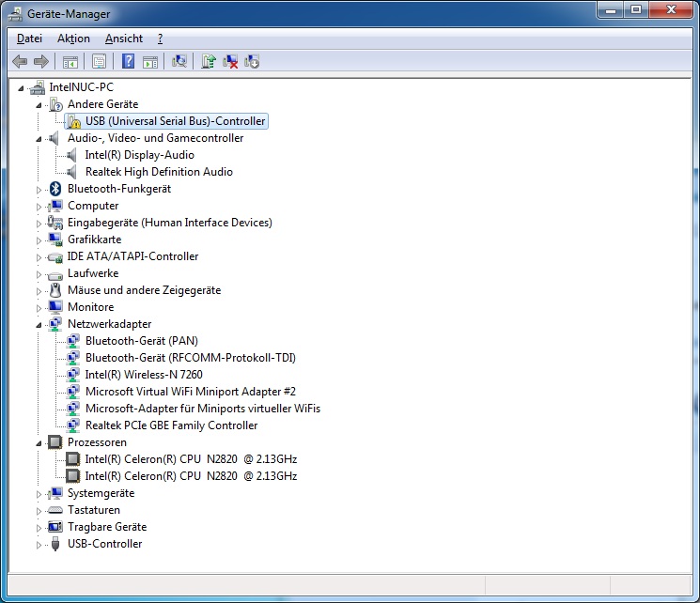Click the warning icon of USB (Universal Serial Bus)-Controller
The image size is (700, 603).
(x=74, y=121)
